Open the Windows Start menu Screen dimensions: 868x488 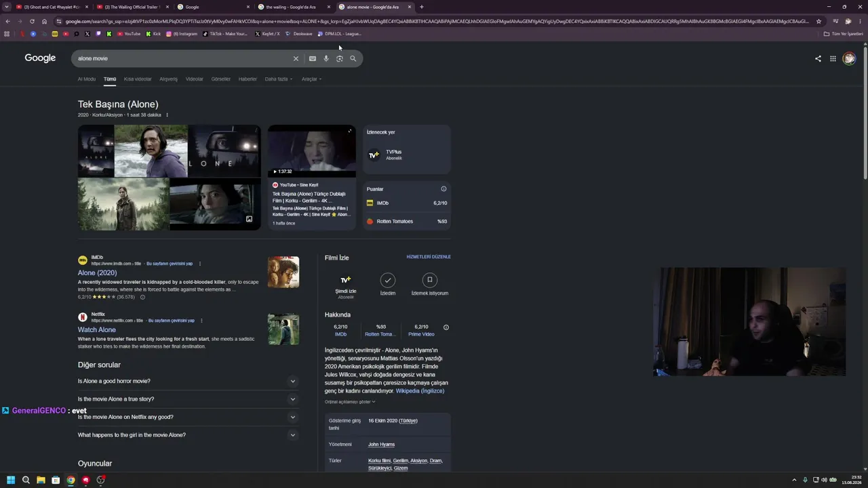point(11,480)
